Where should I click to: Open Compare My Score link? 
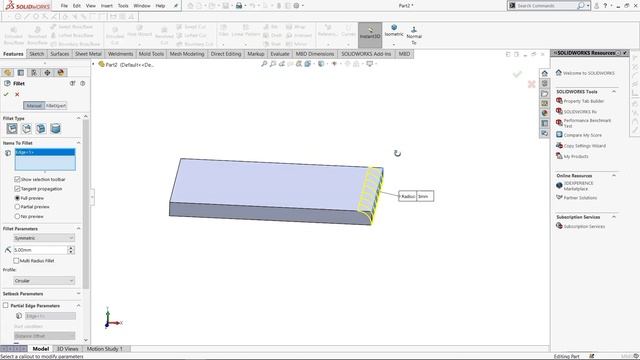(x=582, y=135)
